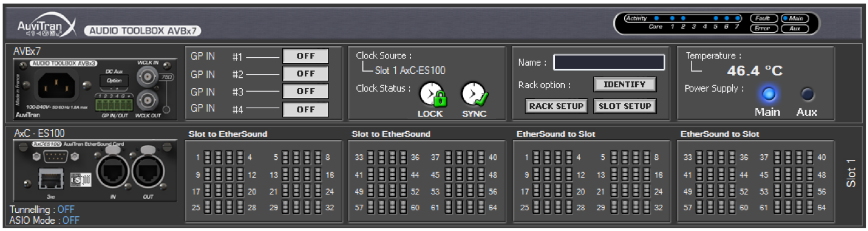Click the Slot 1 AxC-ES100 clock source

click(x=410, y=70)
